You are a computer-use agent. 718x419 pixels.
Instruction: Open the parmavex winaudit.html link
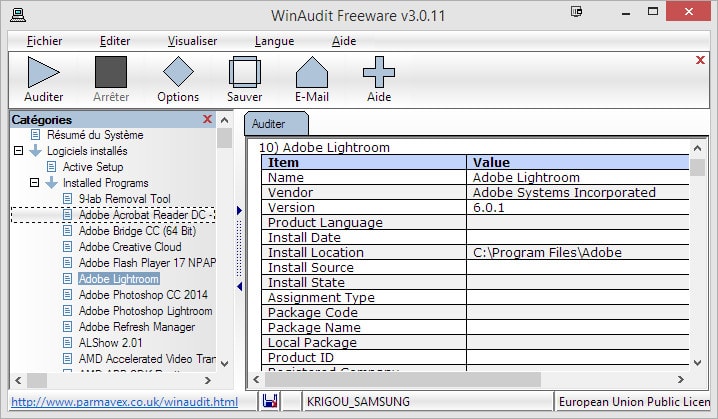tap(125, 402)
